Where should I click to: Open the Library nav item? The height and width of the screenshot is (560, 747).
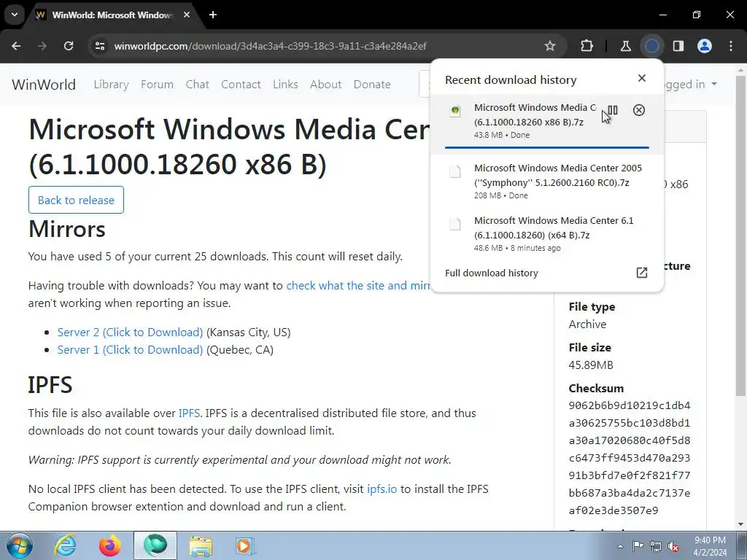coord(112,85)
